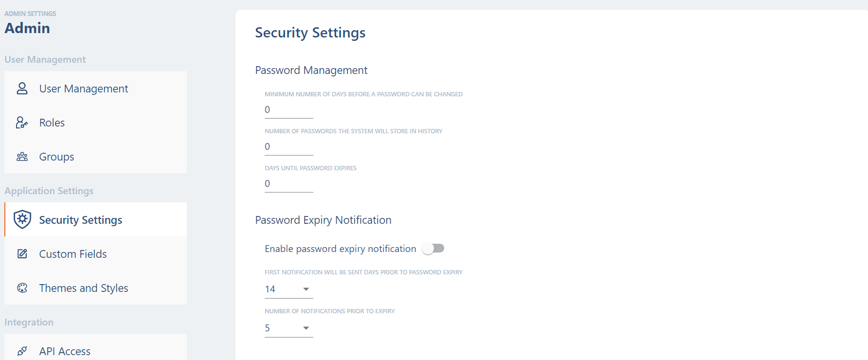868x360 pixels.
Task: Click minimum days before password change field
Action: [x=289, y=109]
